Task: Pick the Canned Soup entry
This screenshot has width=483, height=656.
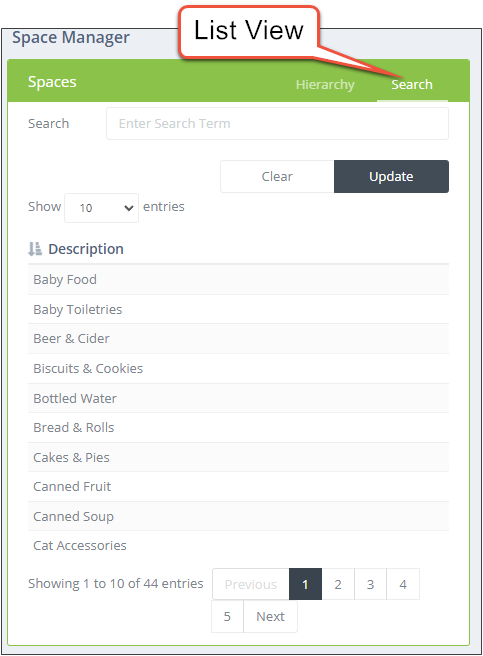Action: 238,516
